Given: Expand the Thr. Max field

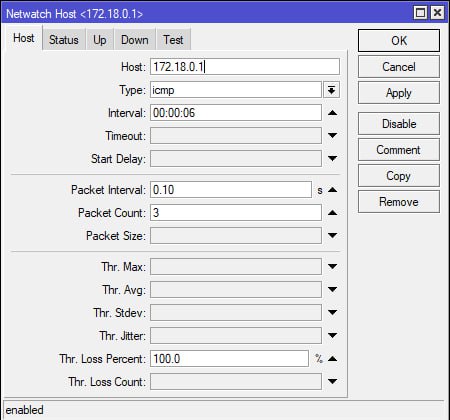Looking at the screenshot, I should pos(332,266).
